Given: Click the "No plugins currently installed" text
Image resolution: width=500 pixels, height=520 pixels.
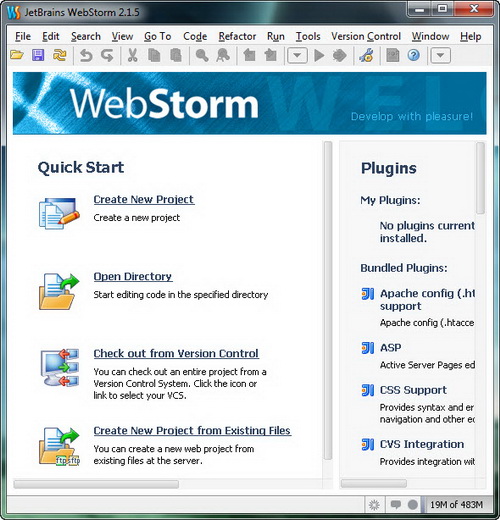Looking at the screenshot, I should tap(428, 232).
